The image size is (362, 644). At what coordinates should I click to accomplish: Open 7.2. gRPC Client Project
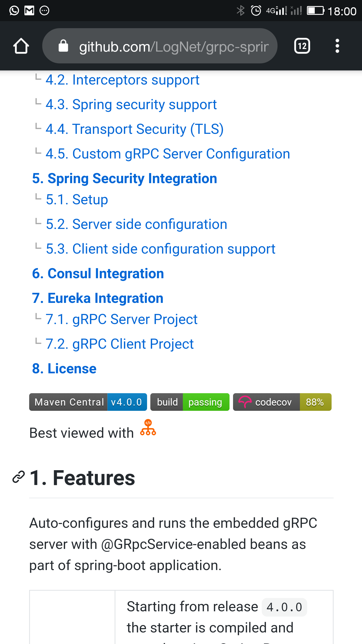point(120,344)
